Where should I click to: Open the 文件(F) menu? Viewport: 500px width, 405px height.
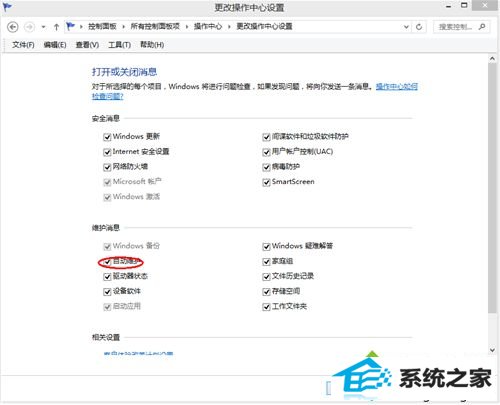tap(23, 45)
